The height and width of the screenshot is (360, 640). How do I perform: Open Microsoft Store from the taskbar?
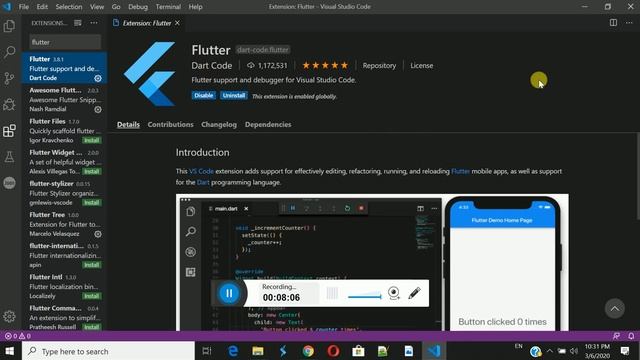tap(358, 351)
